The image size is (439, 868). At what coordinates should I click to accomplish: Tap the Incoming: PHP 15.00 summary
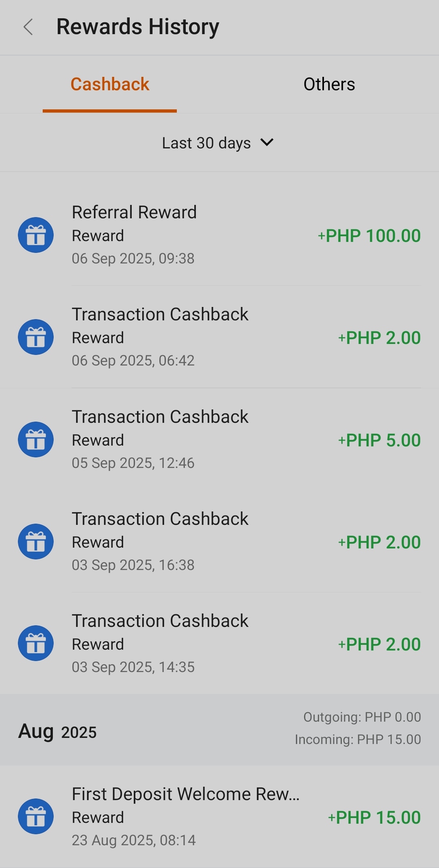coord(358,739)
